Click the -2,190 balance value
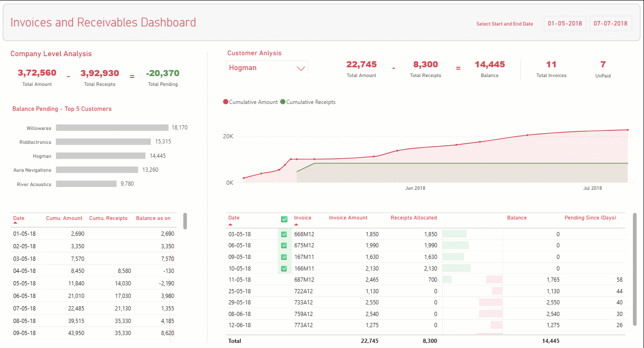Screen dimensions: 644x348 pyautogui.click(x=165, y=283)
